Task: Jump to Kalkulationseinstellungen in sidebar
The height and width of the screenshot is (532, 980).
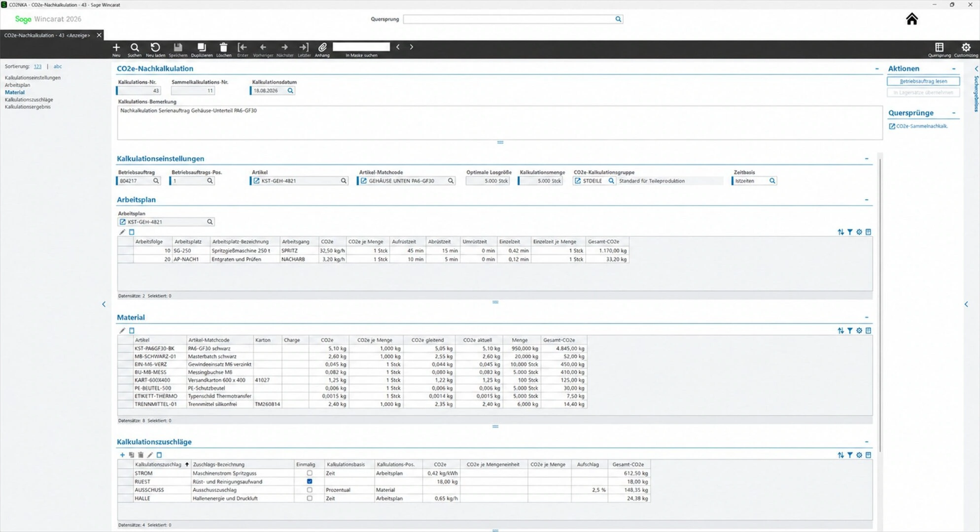Action: pos(33,78)
